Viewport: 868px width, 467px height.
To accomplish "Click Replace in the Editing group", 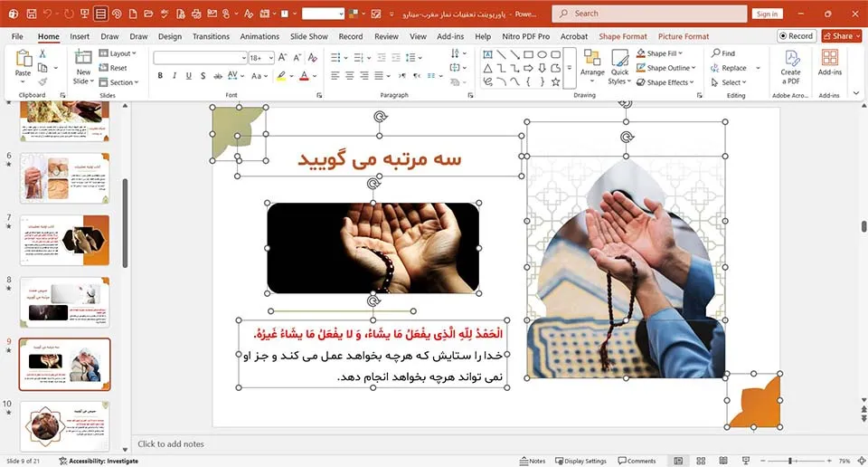I will point(730,68).
